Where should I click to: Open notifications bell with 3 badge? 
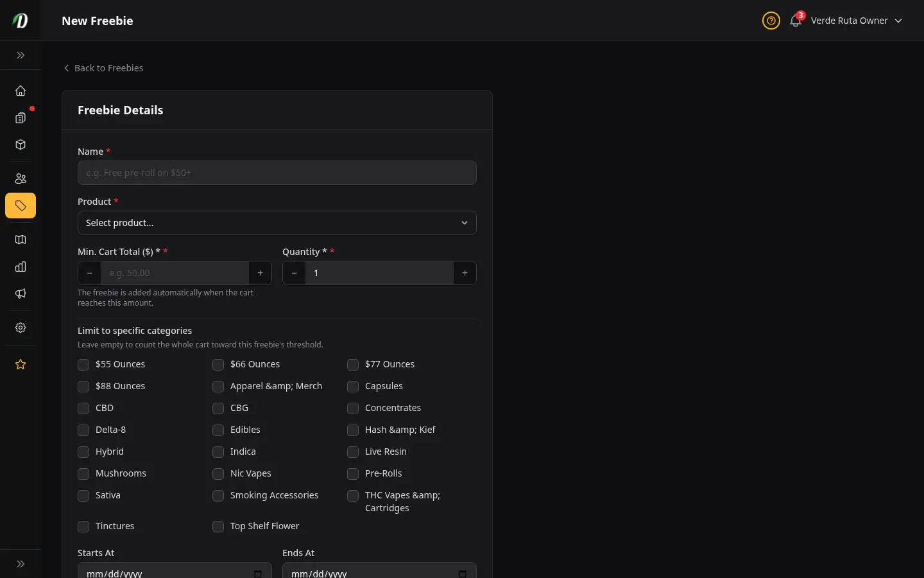pos(796,21)
